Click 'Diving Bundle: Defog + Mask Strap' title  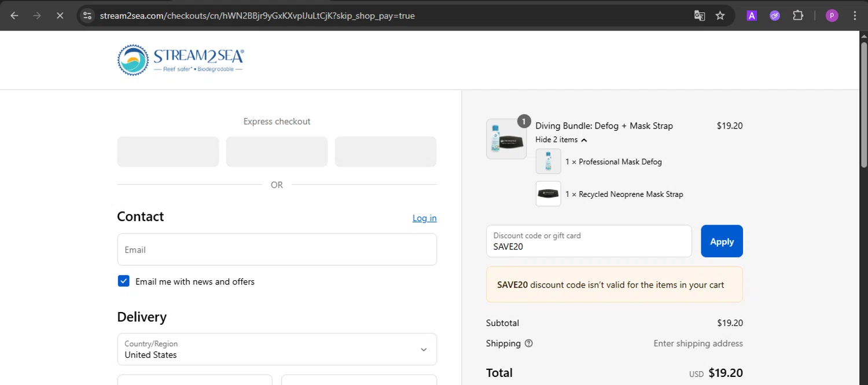click(x=604, y=126)
